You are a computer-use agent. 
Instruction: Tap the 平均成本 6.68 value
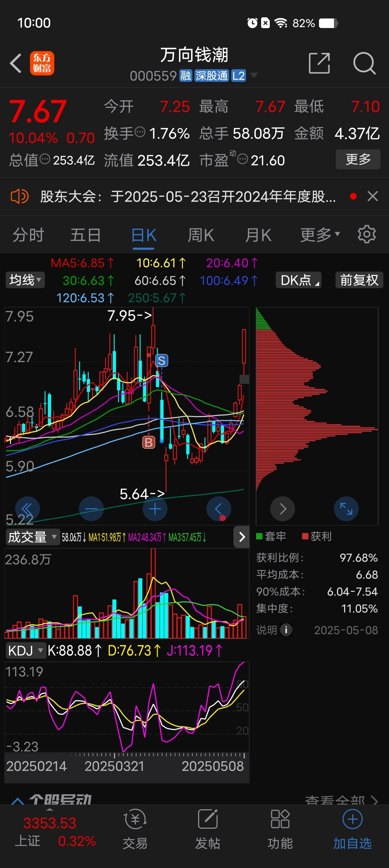(x=367, y=575)
